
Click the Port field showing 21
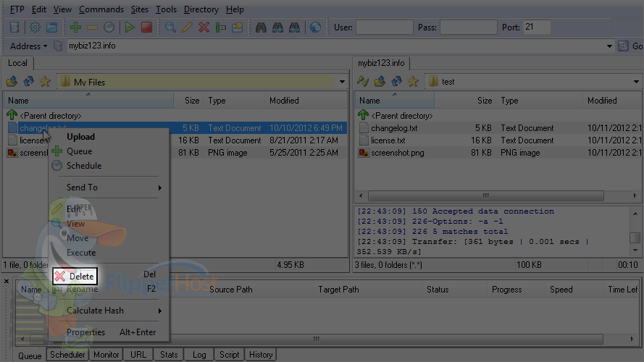click(537, 28)
